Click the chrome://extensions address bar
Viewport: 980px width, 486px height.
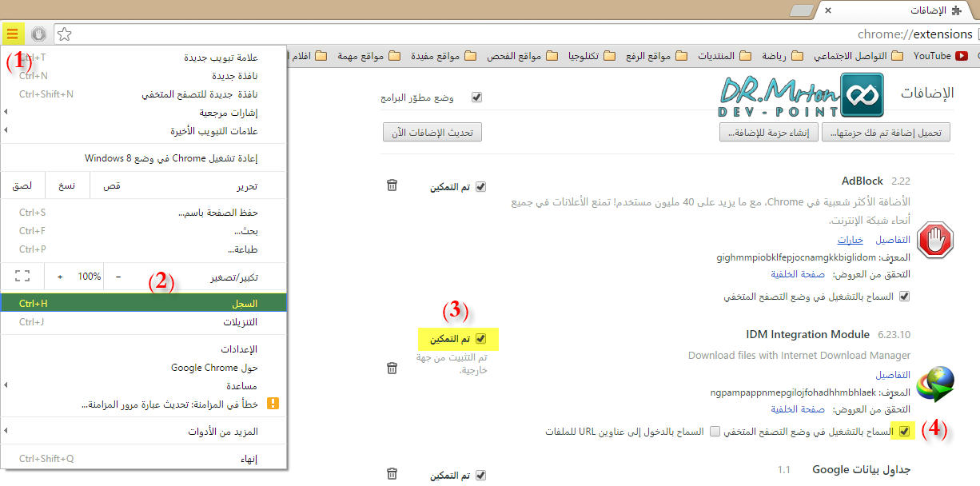click(515, 34)
